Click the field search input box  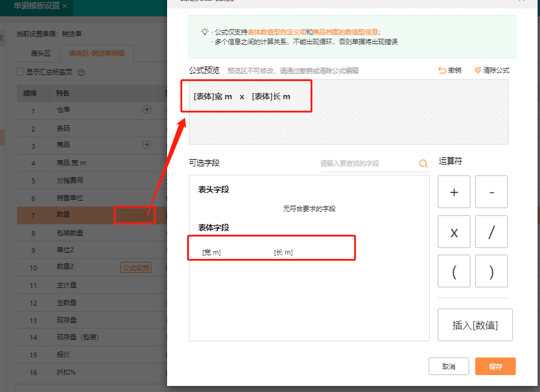(x=369, y=163)
